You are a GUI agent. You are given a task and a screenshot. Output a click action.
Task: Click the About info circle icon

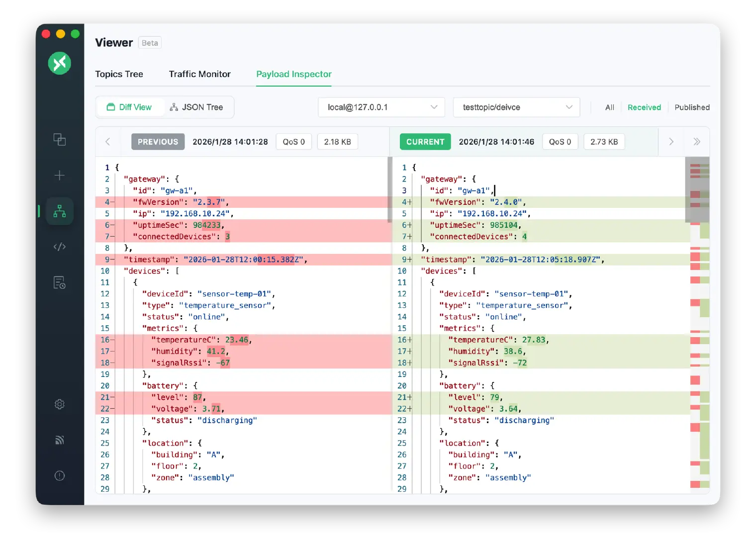[x=59, y=476]
